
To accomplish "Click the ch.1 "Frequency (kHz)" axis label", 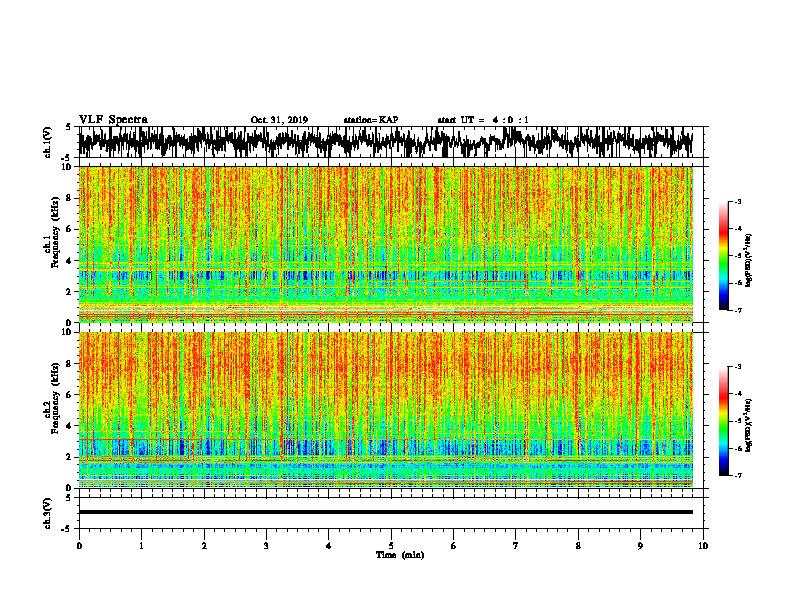I will tap(55, 233).
